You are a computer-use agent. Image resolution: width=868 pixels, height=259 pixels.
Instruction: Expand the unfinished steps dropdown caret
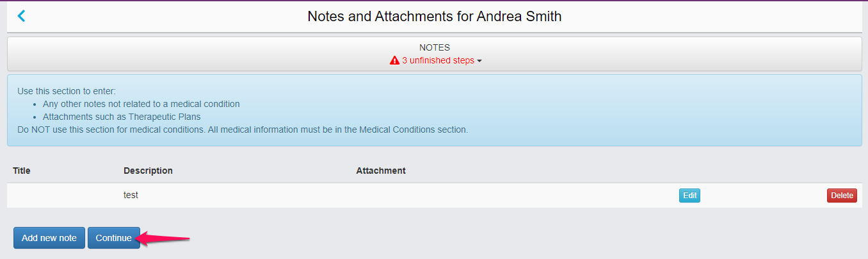pos(479,62)
